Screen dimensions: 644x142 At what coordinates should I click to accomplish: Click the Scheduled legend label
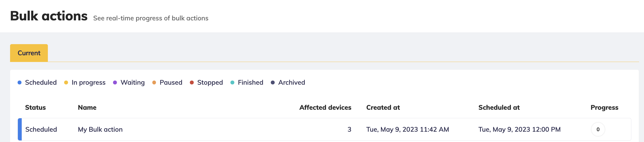(41, 83)
